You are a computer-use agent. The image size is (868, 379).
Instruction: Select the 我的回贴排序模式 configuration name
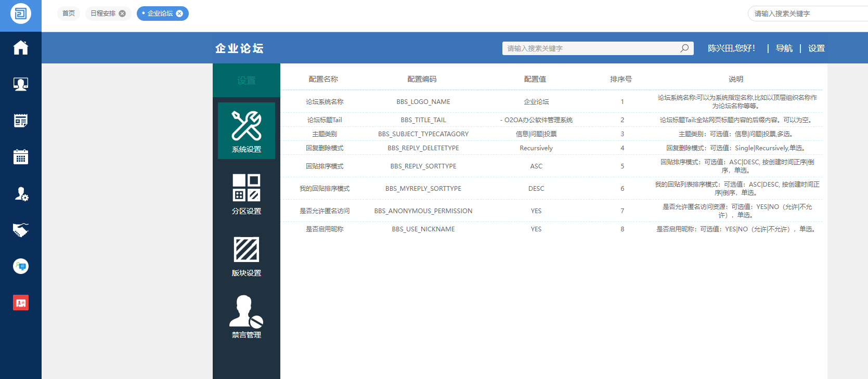325,189
